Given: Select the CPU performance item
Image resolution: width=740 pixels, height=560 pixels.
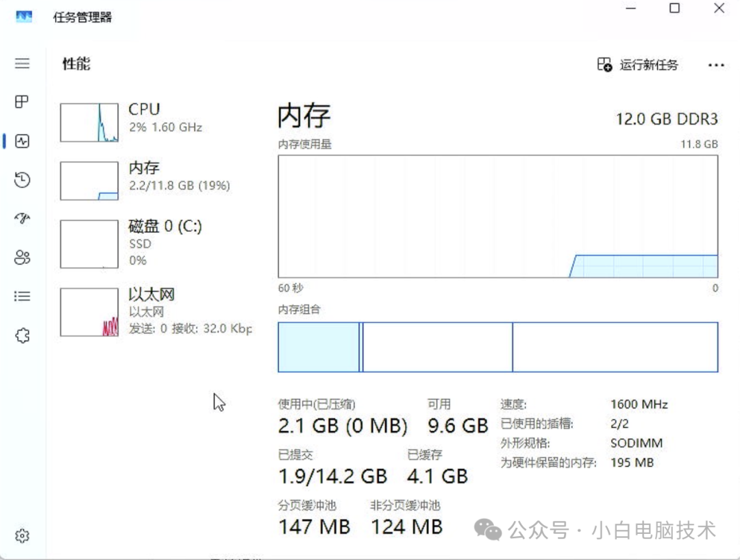Looking at the screenshot, I should click(164, 118).
